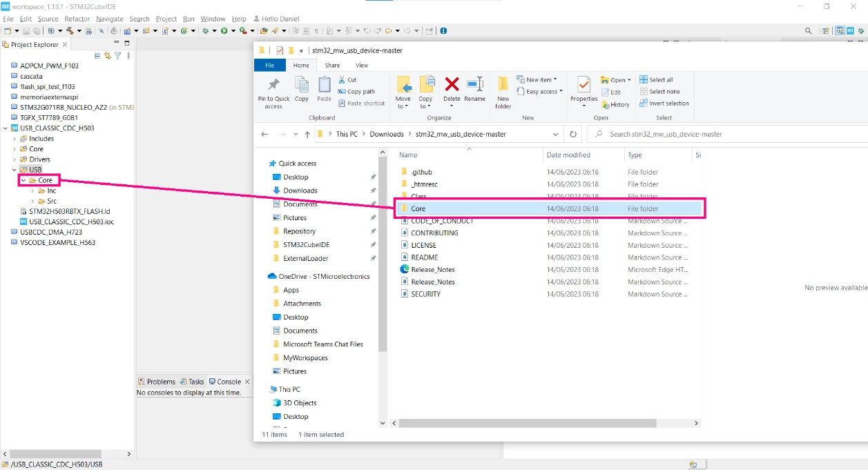Image resolution: width=868 pixels, height=470 pixels.
Task: Collapse the USB_CLASSIC_CDC_H503 project node
Action: click(x=6, y=128)
